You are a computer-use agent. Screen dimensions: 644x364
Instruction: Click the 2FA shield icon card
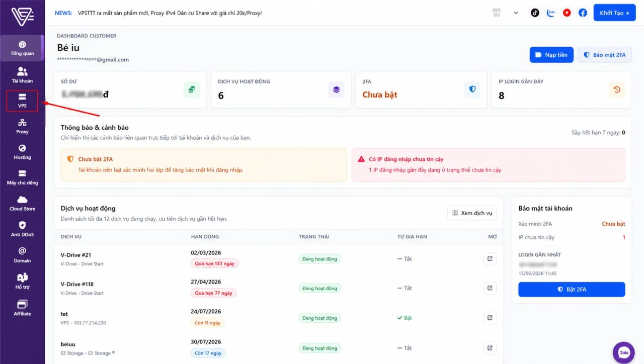click(472, 89)
